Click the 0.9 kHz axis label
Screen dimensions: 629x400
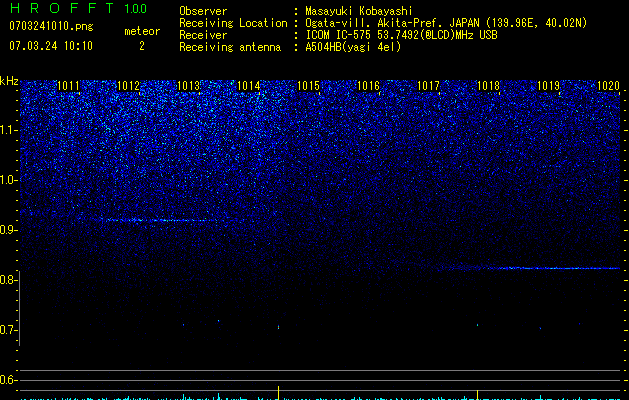coord(9,230)
